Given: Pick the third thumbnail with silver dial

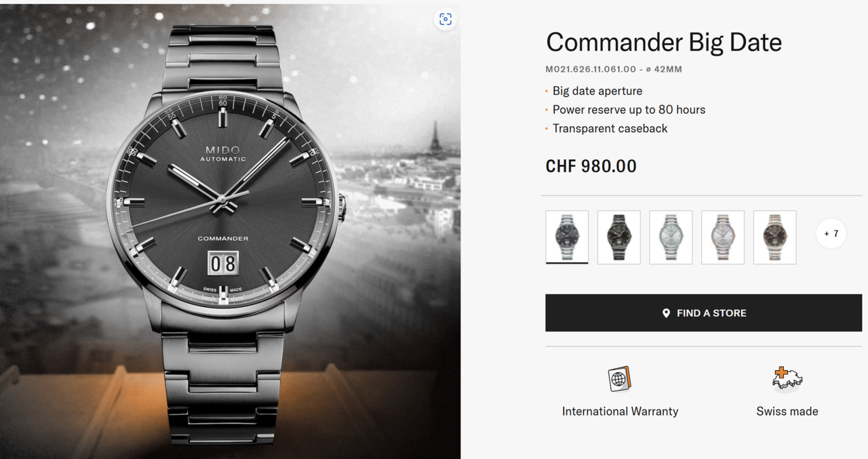Looking at the screenshot, I should (671, 237).
